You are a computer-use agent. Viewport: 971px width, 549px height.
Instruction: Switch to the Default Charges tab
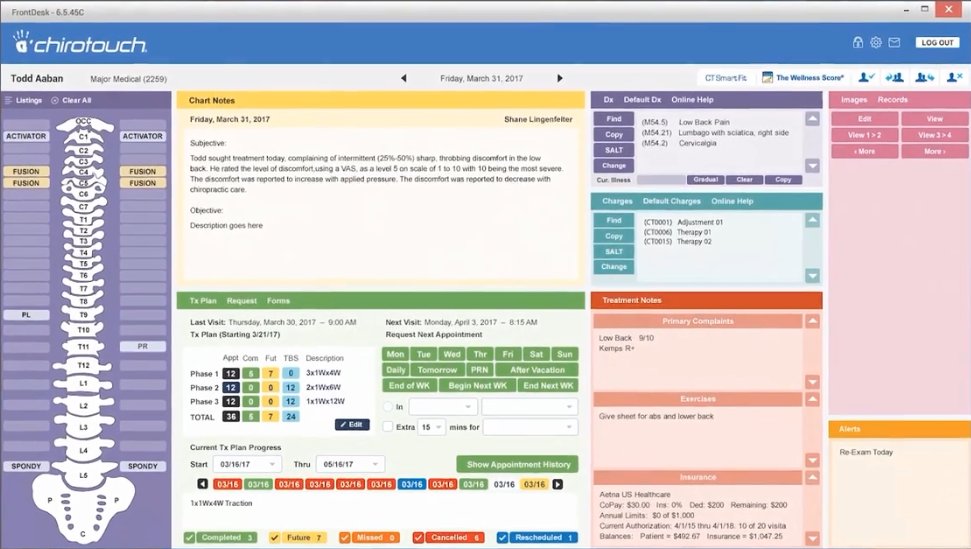671,201
